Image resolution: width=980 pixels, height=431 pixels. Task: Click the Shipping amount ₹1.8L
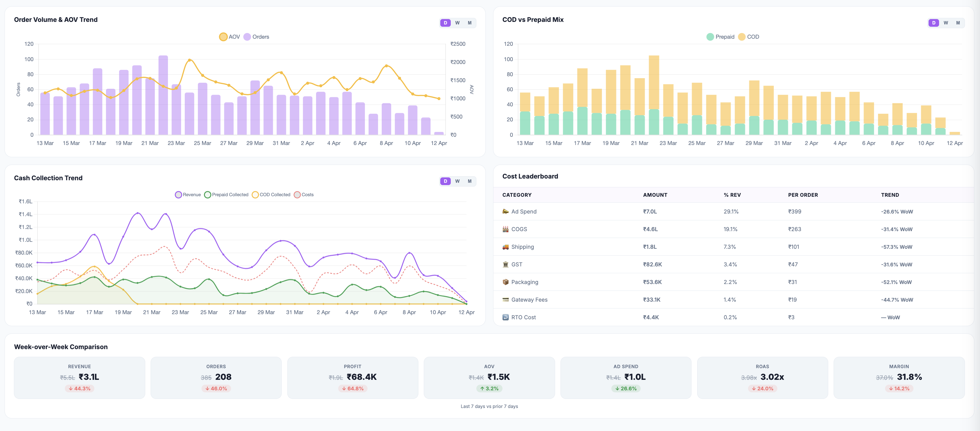click(x=650, y=247)
